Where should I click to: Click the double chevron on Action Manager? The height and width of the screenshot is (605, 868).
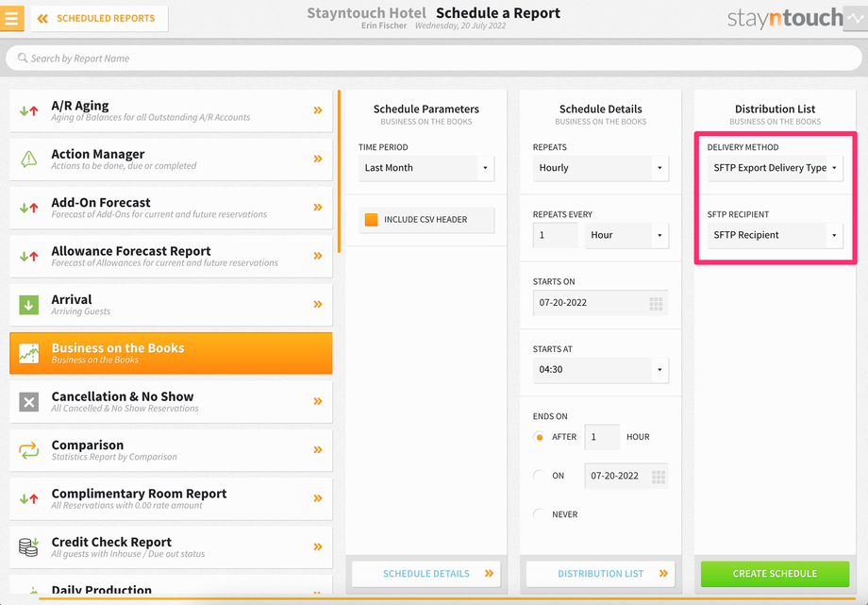318,159
